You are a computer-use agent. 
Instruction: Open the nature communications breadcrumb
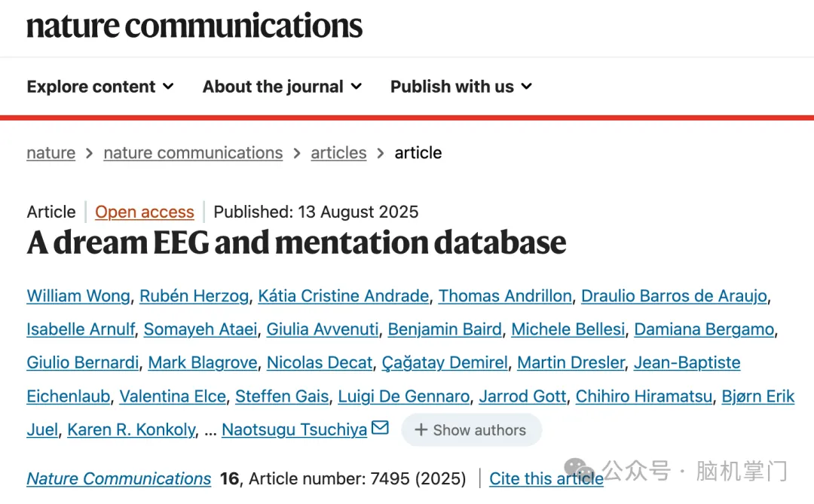pos(193,153)
